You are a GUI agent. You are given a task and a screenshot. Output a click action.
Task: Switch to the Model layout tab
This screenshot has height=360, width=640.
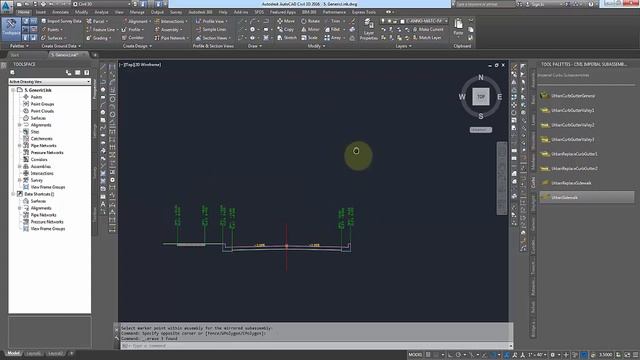click(13, 353)
